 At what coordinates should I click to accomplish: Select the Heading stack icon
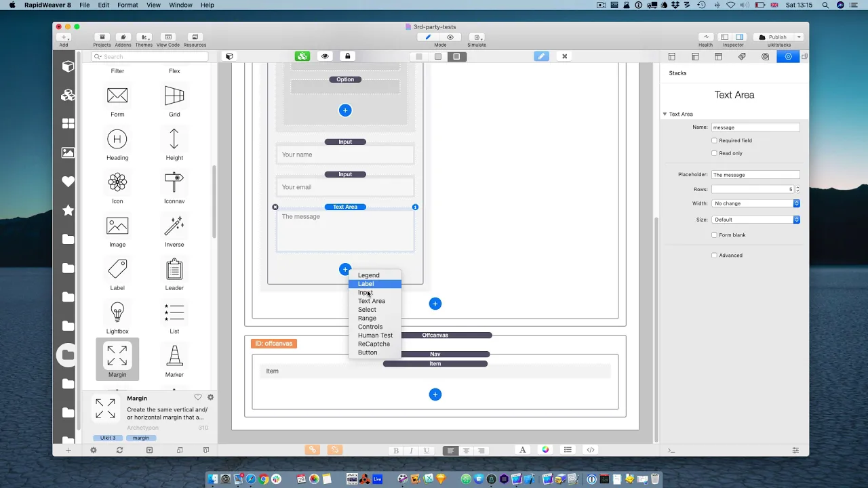tap(117, 140)
